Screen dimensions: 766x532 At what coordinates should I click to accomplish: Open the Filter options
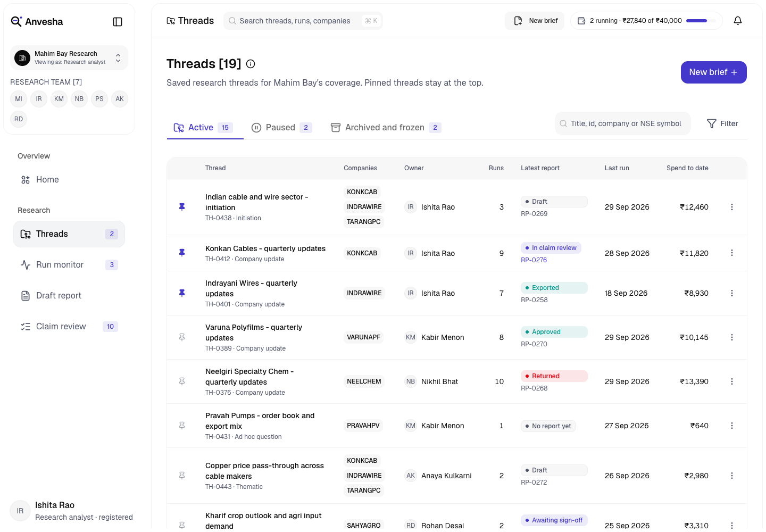[x=722, y=123]
